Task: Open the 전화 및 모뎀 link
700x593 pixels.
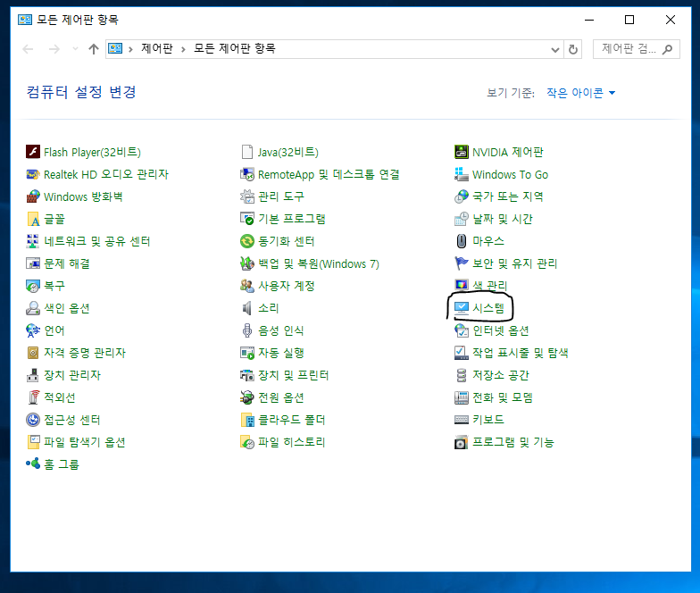Action: tap(503, 397)
